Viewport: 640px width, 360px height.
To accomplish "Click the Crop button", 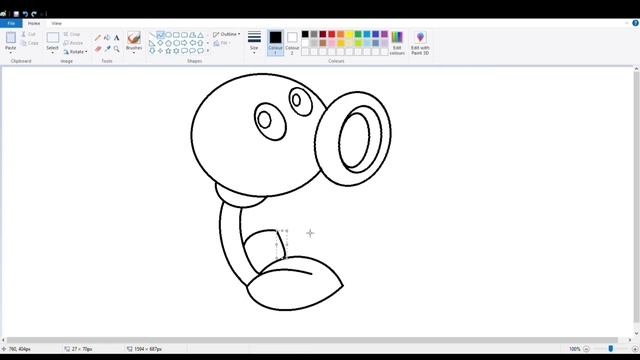I will pyautogui.click(x=72, y=34).
